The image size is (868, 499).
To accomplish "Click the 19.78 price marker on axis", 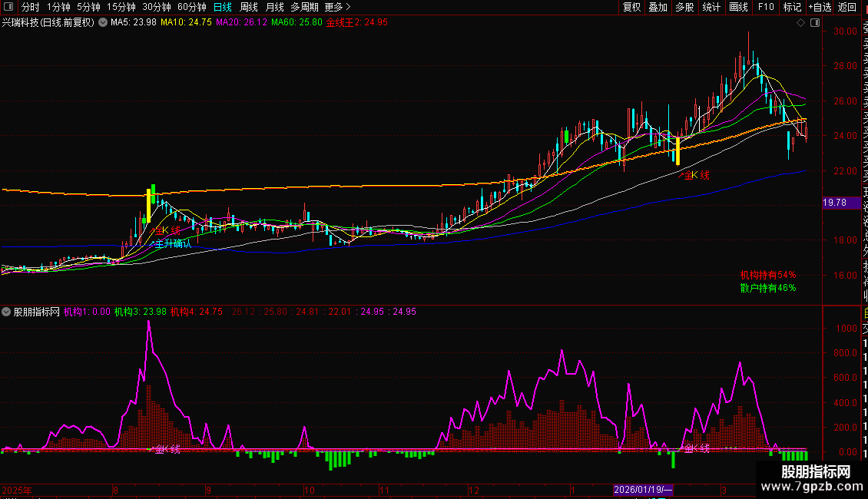I will click(x=834, y=203).
